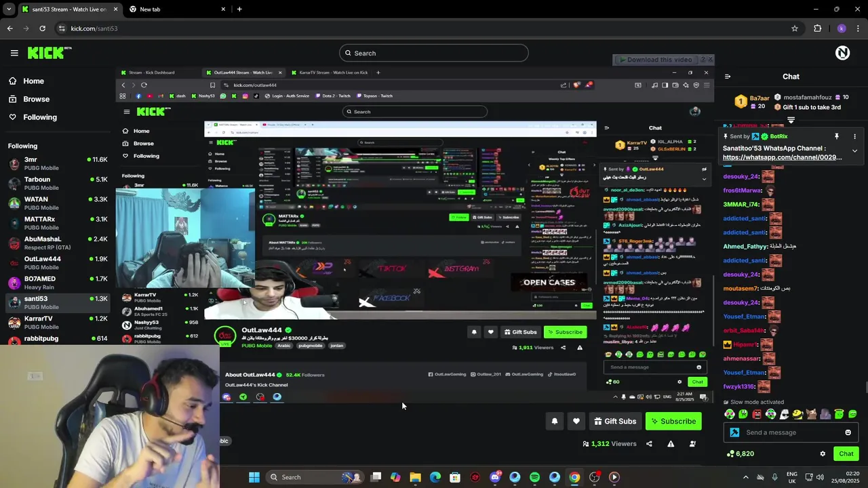Click the heart follow button
868x488 pixels.
(x=576, y=421)
